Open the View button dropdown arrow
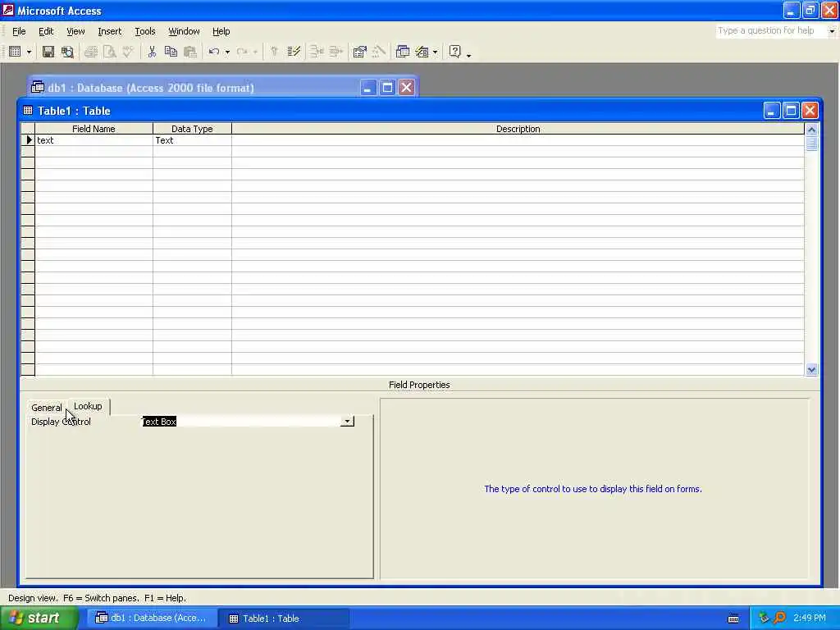Screen dimensions: 840x630 point(29,52)
